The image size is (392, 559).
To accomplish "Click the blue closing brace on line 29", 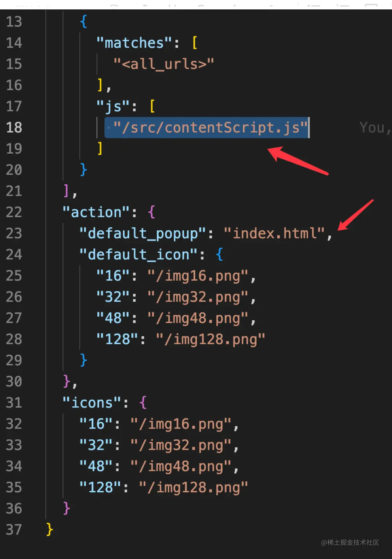I will [84, 360].
